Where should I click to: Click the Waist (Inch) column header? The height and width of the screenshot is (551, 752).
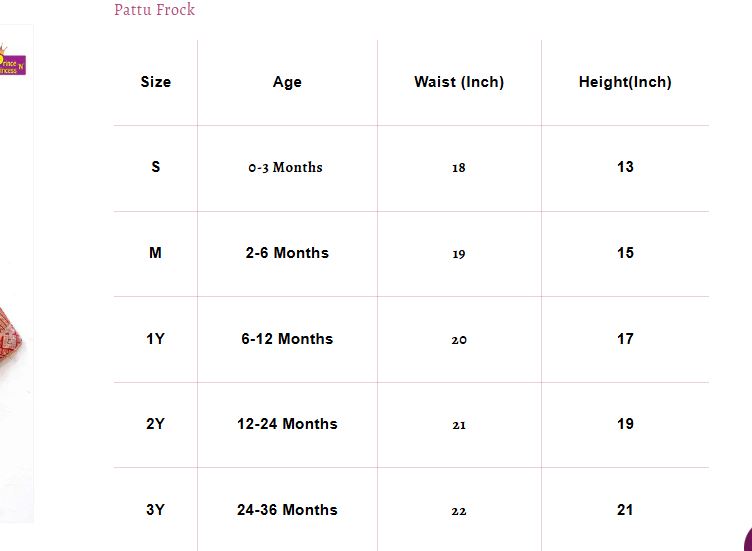click(x=459, y=82)
